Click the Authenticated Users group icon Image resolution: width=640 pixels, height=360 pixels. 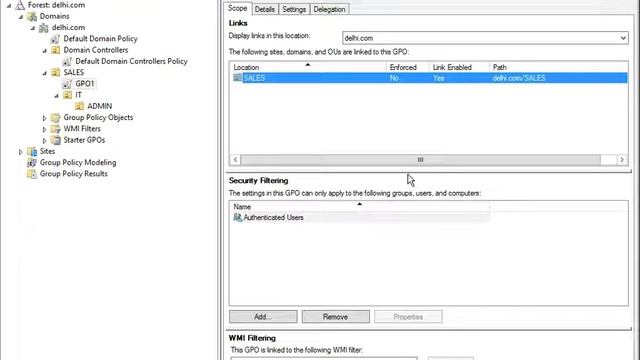tap(238, 218)
